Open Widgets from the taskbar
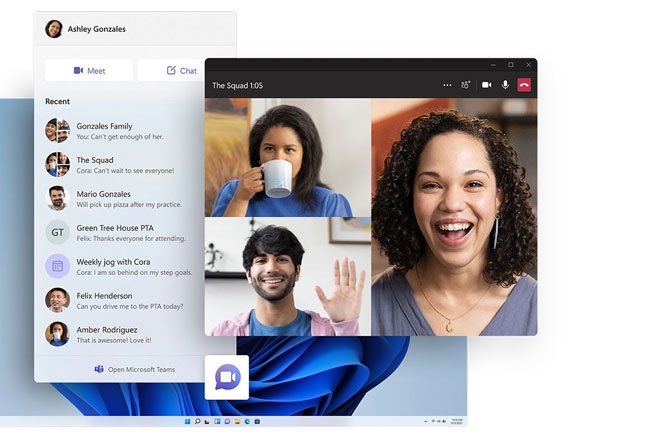The image size is (650, 433). (x=217, y=421)
